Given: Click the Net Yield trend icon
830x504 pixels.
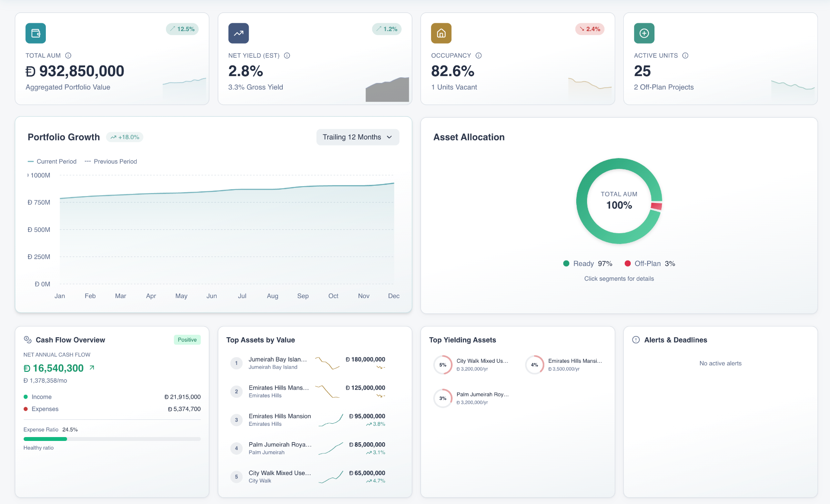Looking at the screenshot, I should (238, 33).
